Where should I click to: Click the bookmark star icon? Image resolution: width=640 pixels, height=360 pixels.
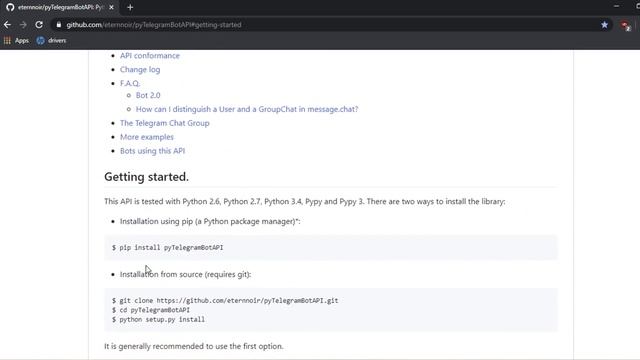[x=604, y=25]
